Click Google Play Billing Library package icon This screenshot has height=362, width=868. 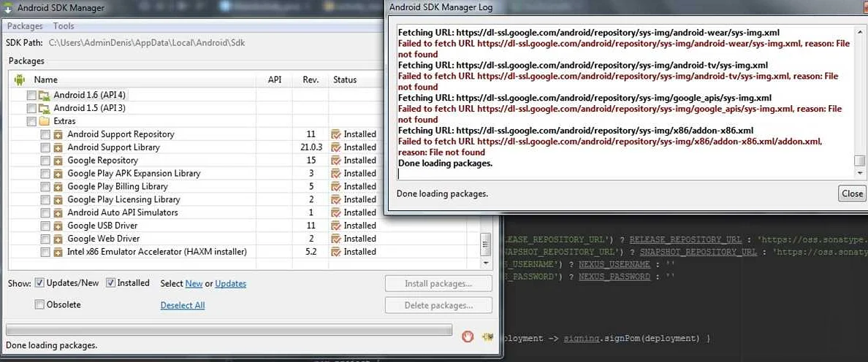58,186
